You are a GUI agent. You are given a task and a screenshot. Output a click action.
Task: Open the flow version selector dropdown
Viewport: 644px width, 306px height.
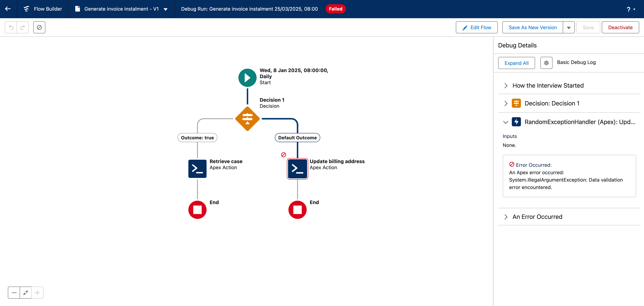166,9
